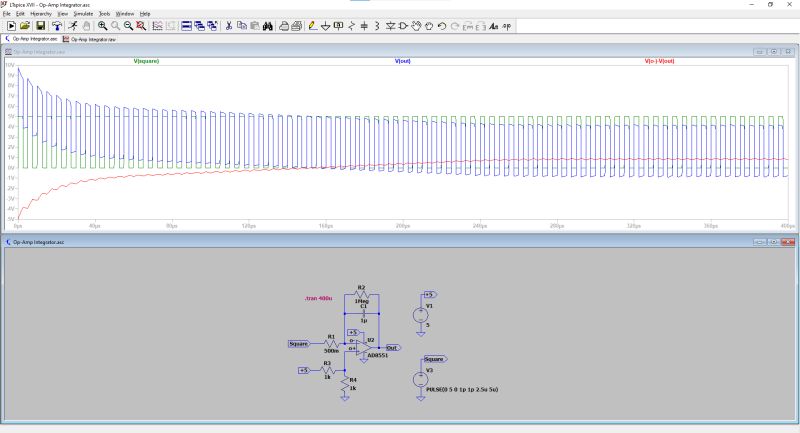Image resolution: width=800 pixels, height=433 pixels.
Task: Select the SPICE Directive .op tool
Action: (x=507, y=26)
